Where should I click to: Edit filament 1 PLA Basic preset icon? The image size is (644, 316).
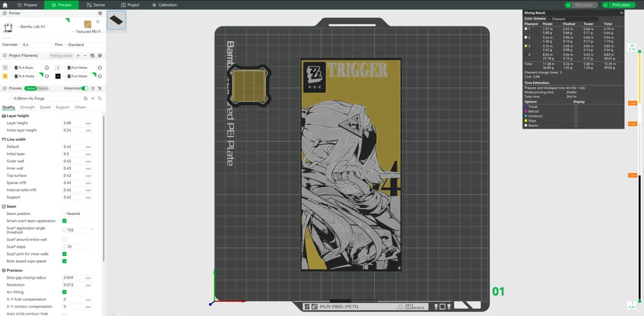[47, 68]
